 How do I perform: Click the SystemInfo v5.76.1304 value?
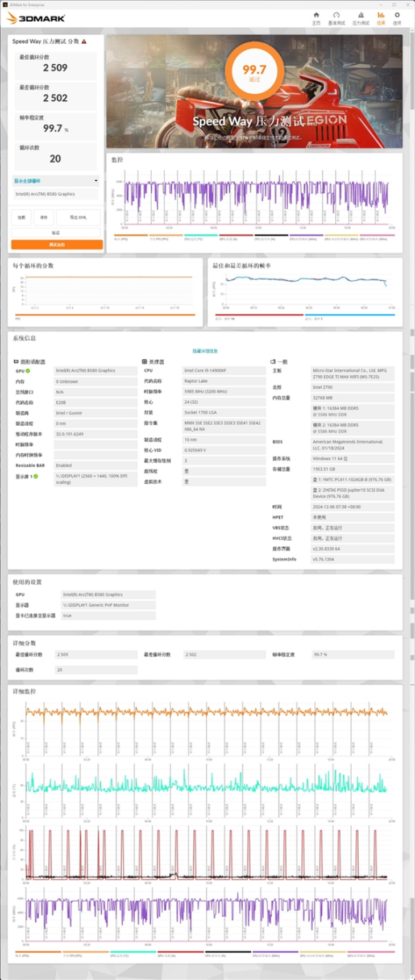click(x=352, y=559)
